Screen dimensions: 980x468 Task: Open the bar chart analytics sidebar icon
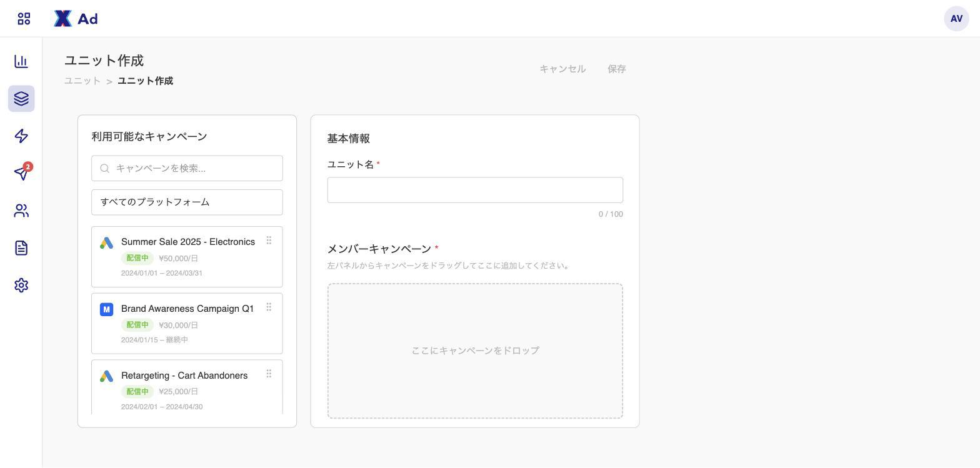coord(21,61)
